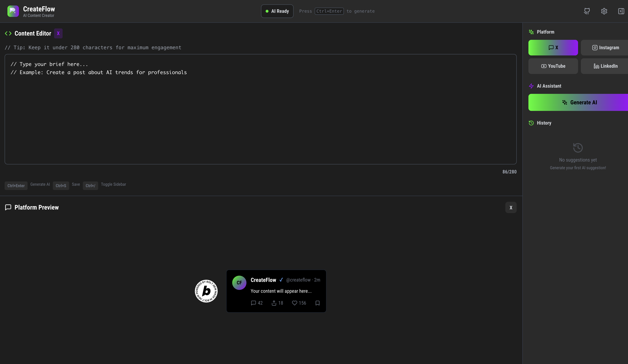The width and height of the screenshot is (628, 364).
Task: Click the AI Ready status badge
Action: coord(277,11)
